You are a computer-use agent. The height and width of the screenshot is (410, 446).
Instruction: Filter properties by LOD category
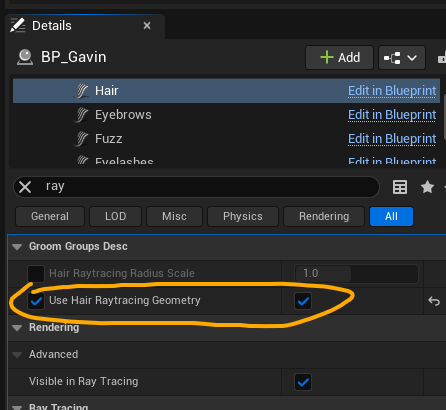click(116, 216)
